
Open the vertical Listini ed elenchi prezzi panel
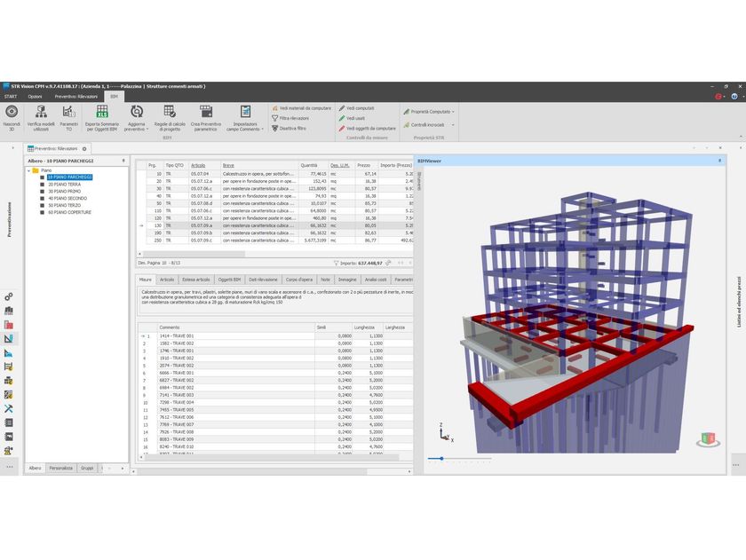pyautogui.click(x=739, y=302)
